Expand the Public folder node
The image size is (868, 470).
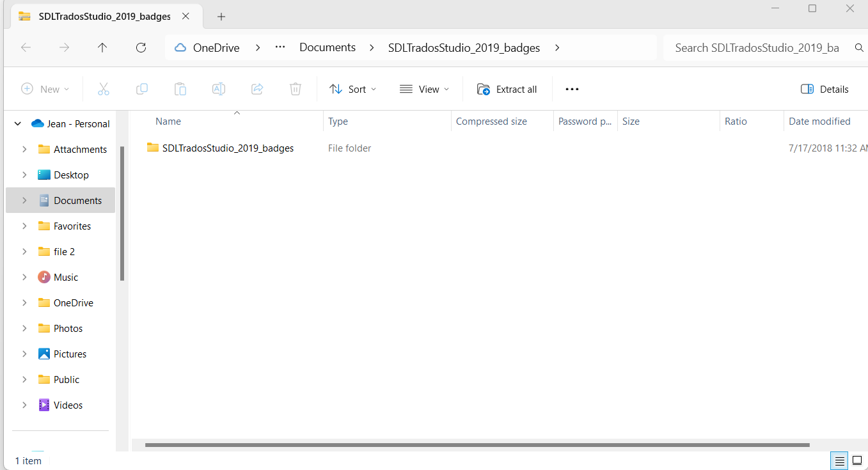pos(24,379)
